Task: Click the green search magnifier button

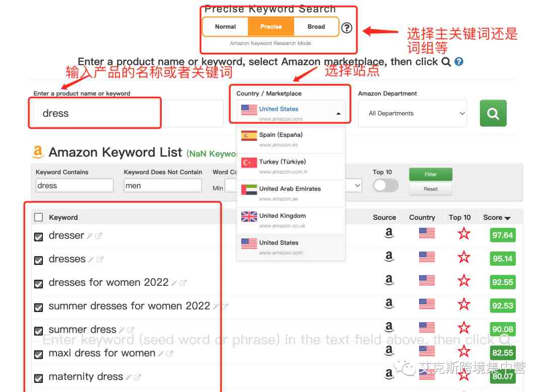Action: [493, 113]
